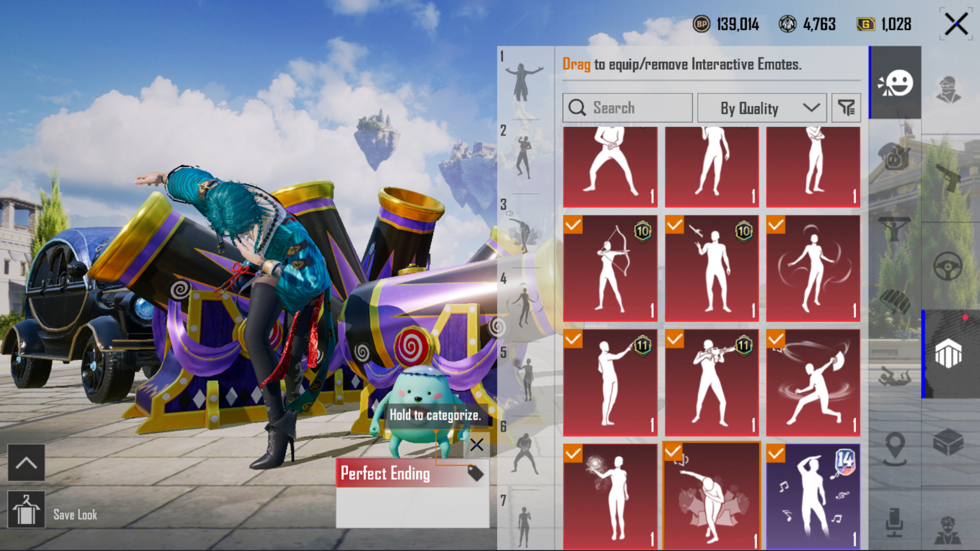Toggle the checkmark on knife-throw emote
This screenshot has height=551, width=980.
[x=674, y=224]
